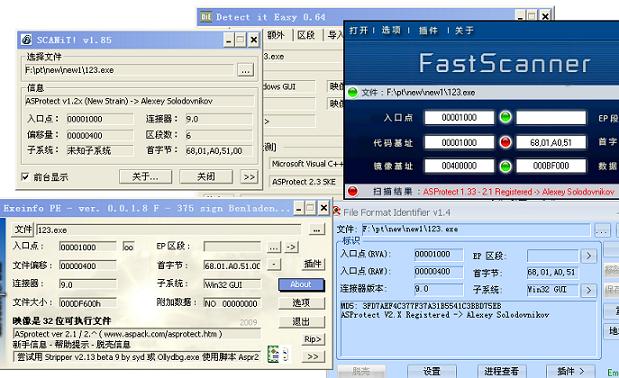619x378 pixels.
Task: Click the green status light next to FastScanner file path
Action: (x=353, y=92)
